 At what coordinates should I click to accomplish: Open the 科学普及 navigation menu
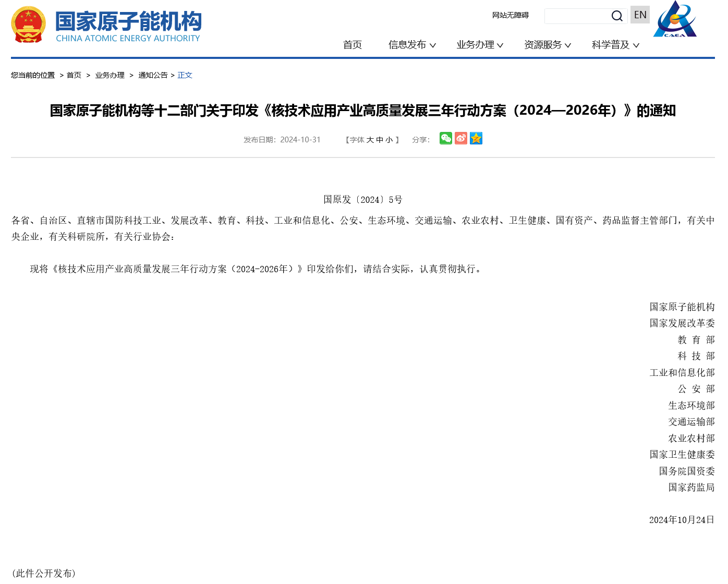[615, 45]
